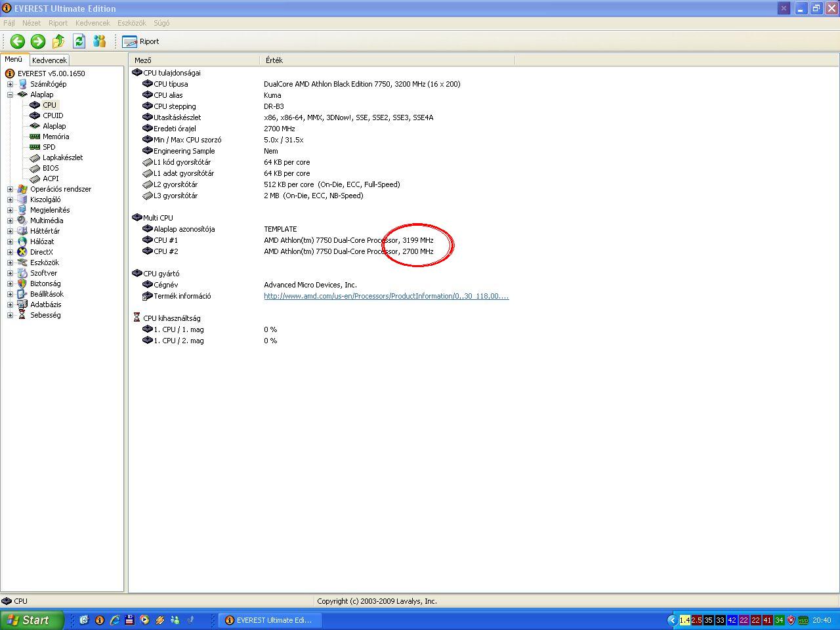Viewport: 840px width, 630px height.
Task: Click the blue 42 tray sensor icon
Action: click(732, 620)
